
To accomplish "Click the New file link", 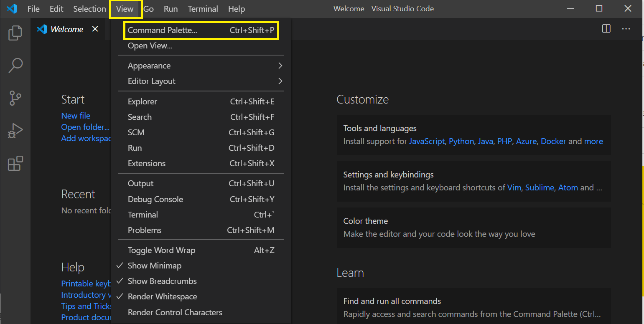I will 76,116.
